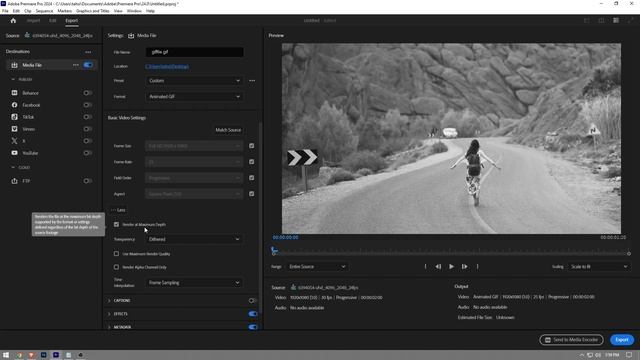Open Photoshop from the taskbar
This screenshot has width=640, height=360.
tap(44, 355)
